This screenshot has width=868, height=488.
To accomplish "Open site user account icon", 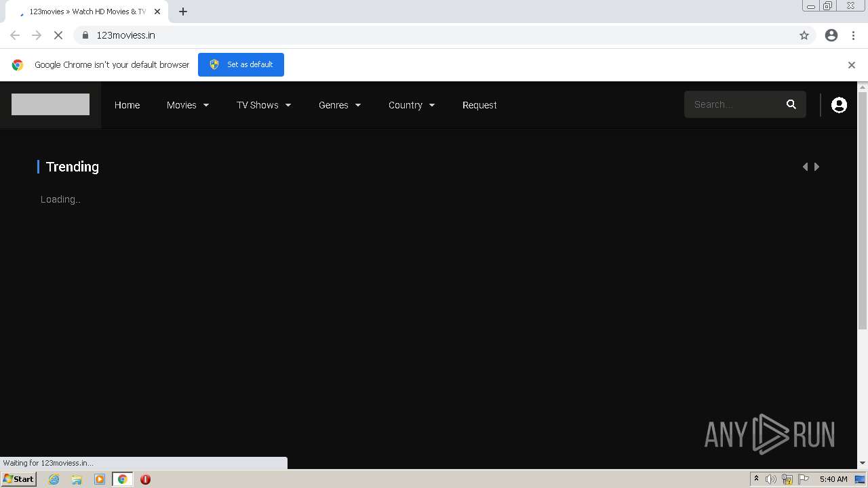I will point(839,105).
